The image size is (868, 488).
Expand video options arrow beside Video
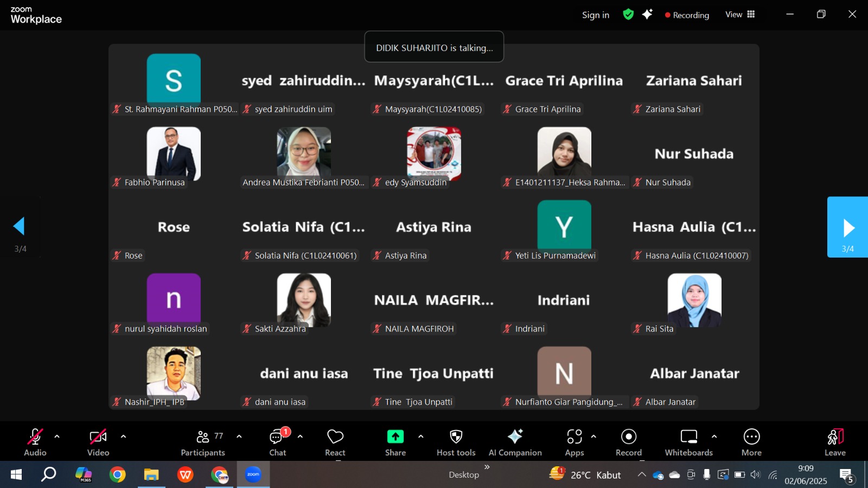pos(123,436)
